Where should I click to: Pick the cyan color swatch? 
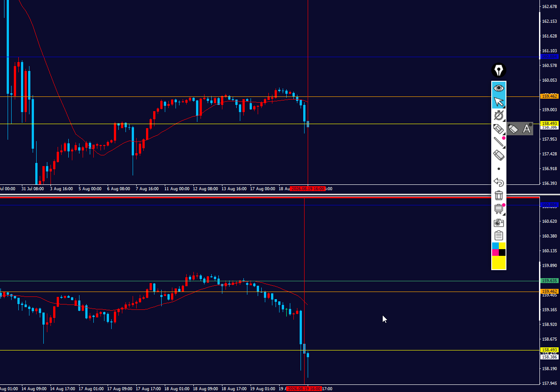tap(495, 246)
